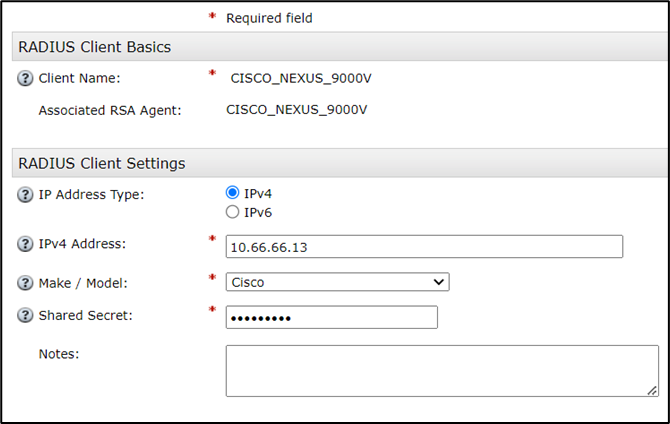The width and height of the screenshot is (670, 424).
Task: Select the IPv6 radio button
Action: [233, 212]
